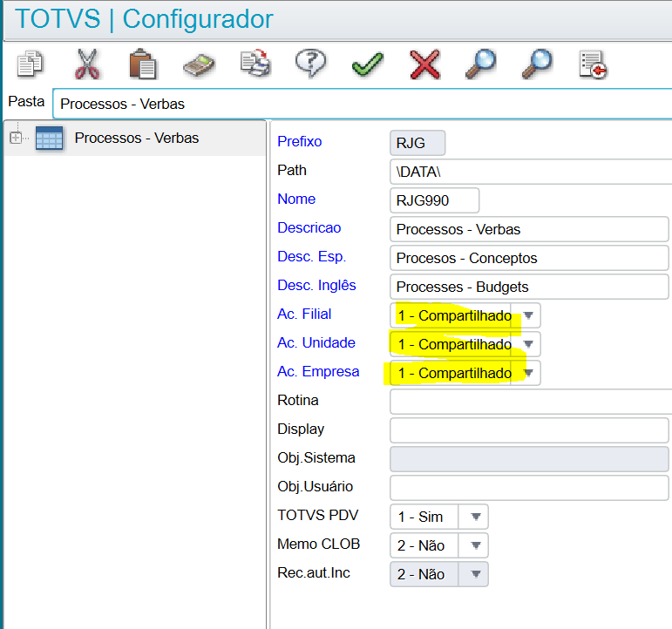Click the empty Rotina field
Screen dimensions: 672x629
(531, 402)
